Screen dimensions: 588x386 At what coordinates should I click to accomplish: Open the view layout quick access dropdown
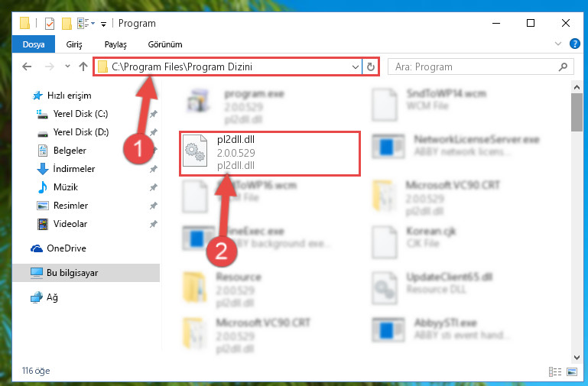[86, 23]
